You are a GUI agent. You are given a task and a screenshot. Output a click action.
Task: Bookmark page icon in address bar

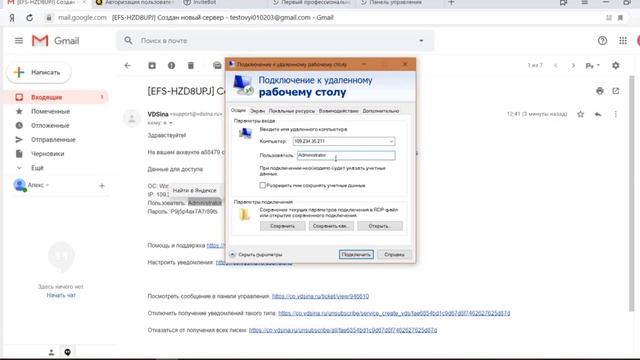620,18
